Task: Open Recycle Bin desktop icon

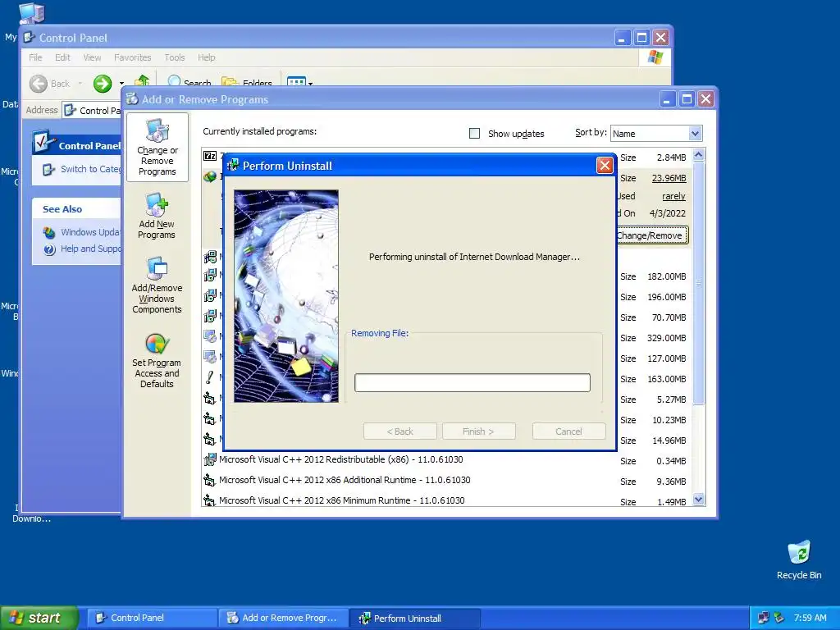Action: point(799,552)
